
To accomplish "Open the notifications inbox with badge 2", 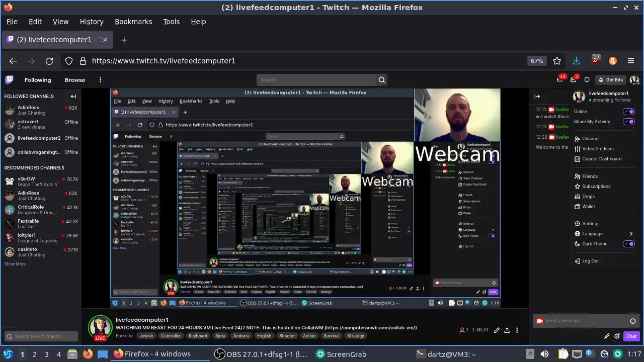I will click(x=574, y=79).
